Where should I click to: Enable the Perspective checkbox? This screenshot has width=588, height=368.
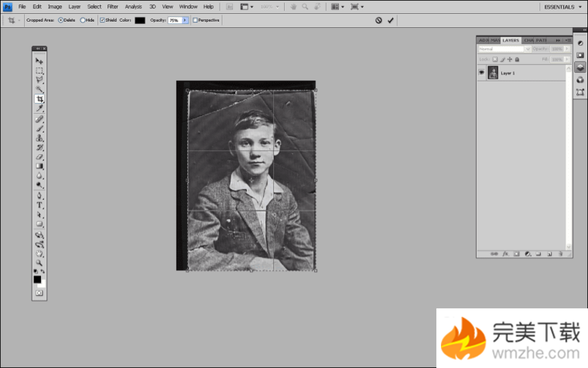(x=195, y=20)
